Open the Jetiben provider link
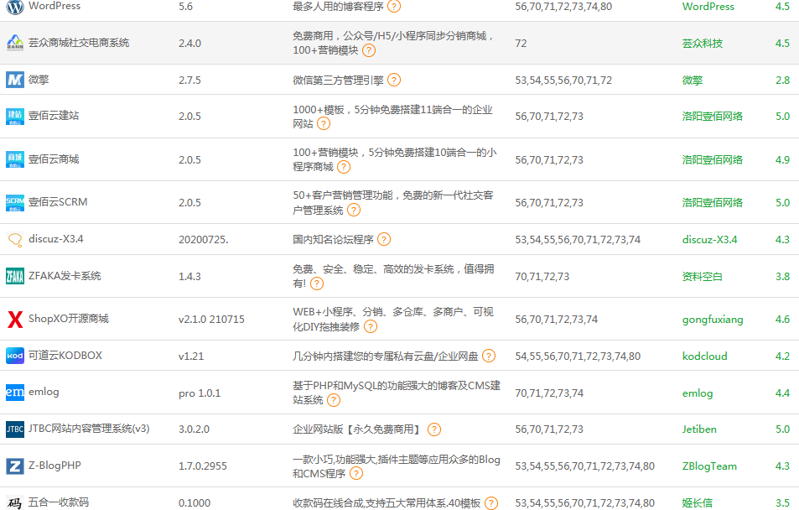 pyautogui.click(x=699, y=429)
